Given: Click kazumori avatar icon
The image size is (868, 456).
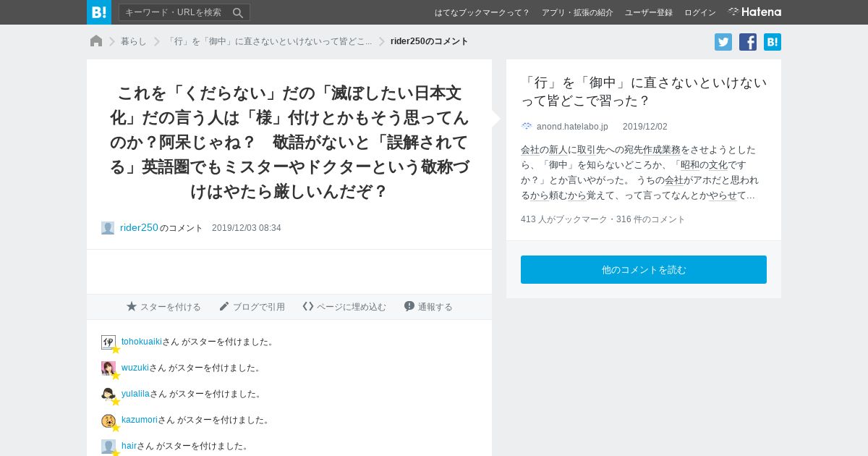Looking at the screenshot, I should coord(109,421).
